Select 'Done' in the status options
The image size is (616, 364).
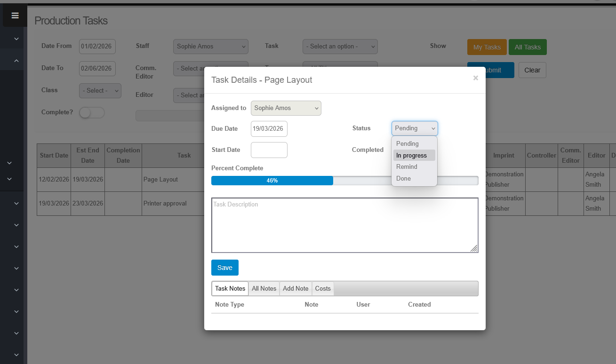click(403, 179)
